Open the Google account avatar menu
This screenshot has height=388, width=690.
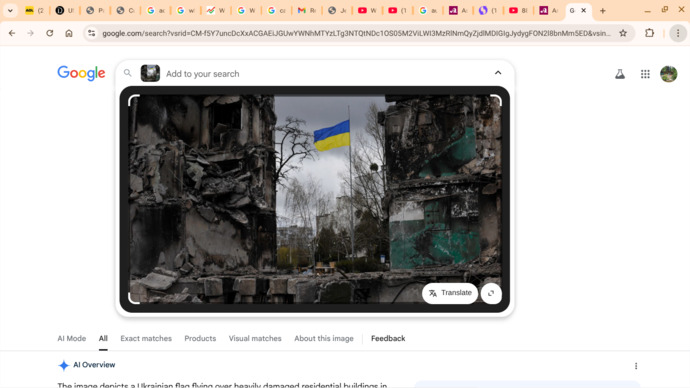pyautogui.click(x=668, y=74)
